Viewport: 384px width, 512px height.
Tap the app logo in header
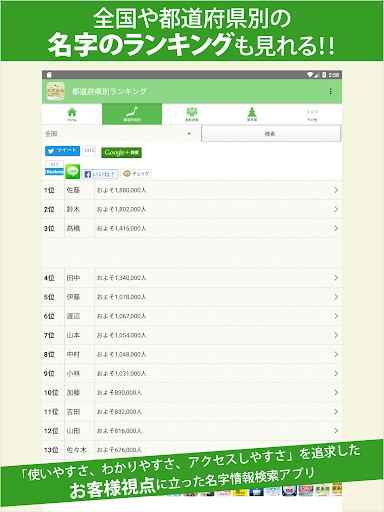point(55,91)
